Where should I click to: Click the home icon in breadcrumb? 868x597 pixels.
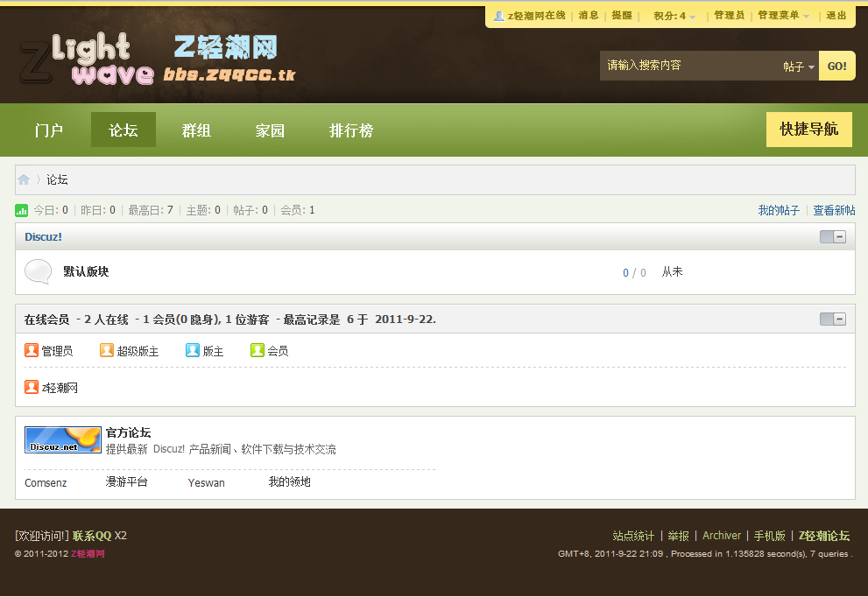pyautogui.click(x=24, y=179)
